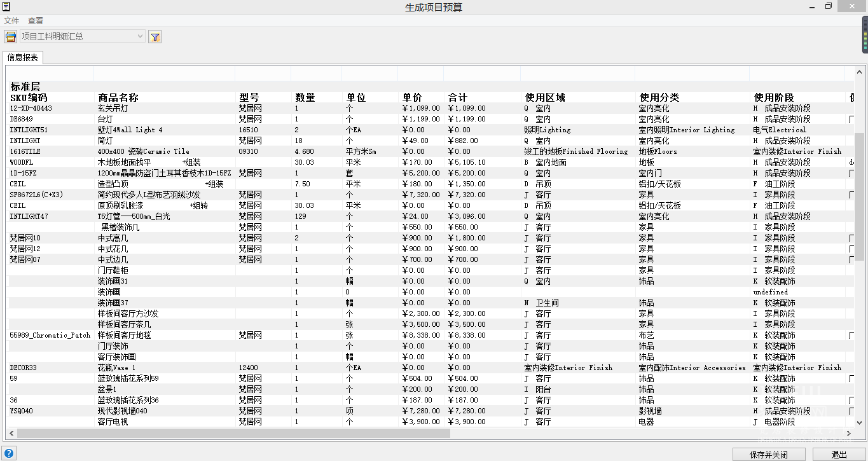Select SKU cell 55989_Chromatic_Patch
This screenshot has height=461, width=868.
[x=50, y=335]
